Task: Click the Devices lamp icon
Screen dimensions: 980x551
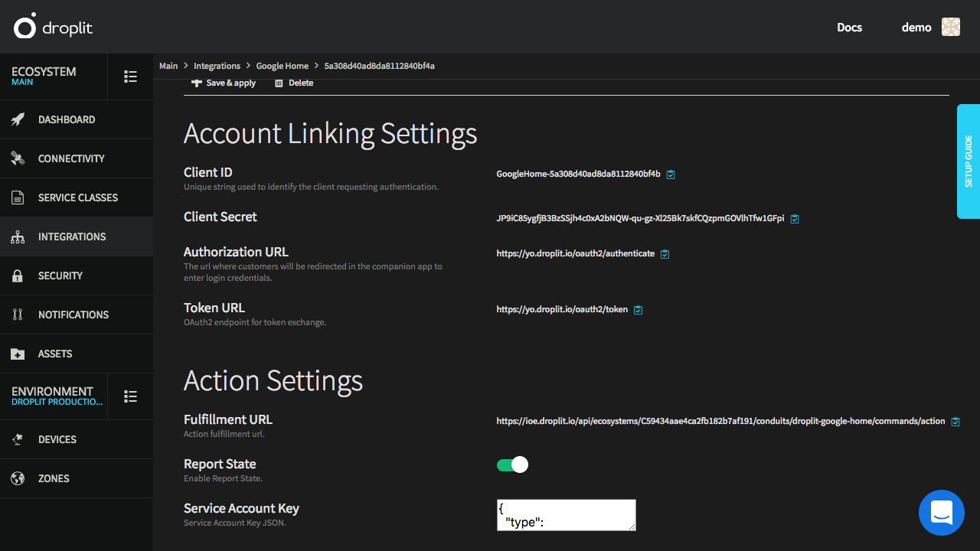Action: (x=18, y=439)
